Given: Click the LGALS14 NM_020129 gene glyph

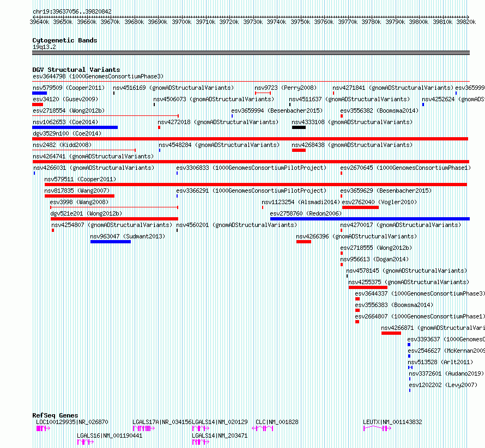Looking at the screenshot, I should pyautogui.click(x=201, y=428).
